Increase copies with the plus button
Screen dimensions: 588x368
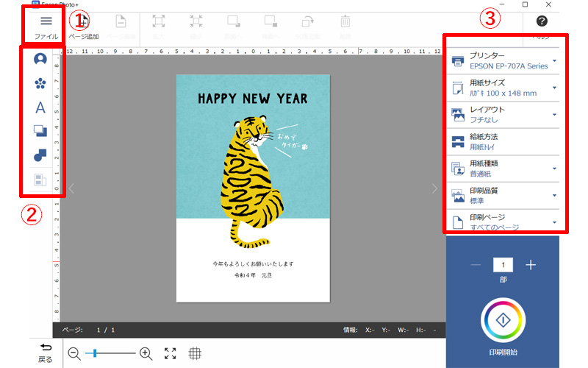click(531, 265)
